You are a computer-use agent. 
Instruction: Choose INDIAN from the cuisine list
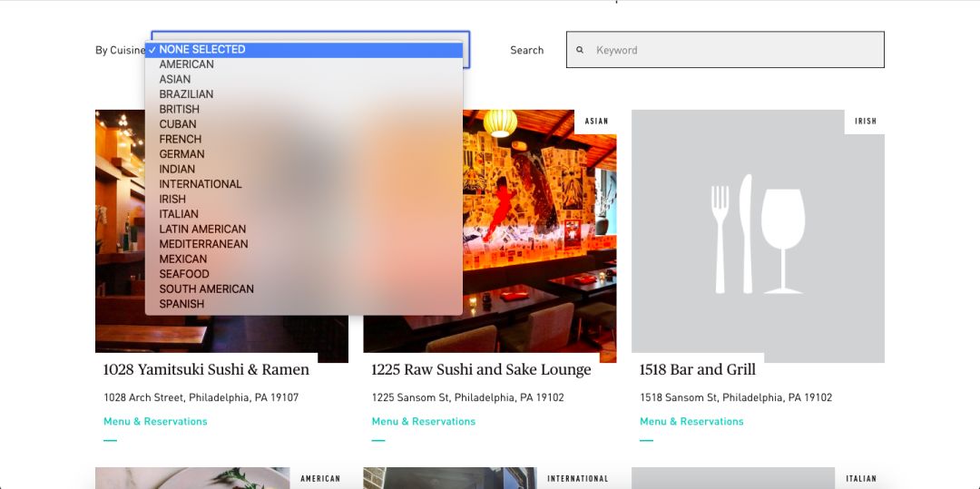coord(304,170)
